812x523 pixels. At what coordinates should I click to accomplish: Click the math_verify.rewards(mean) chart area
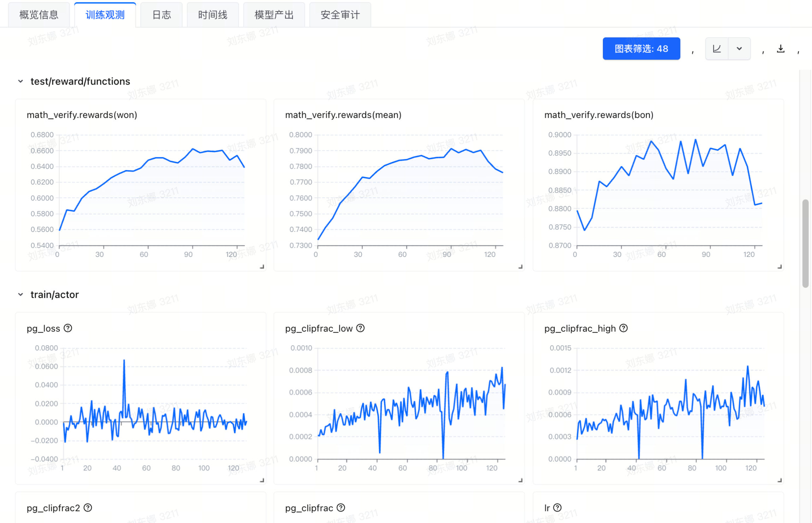410,191
